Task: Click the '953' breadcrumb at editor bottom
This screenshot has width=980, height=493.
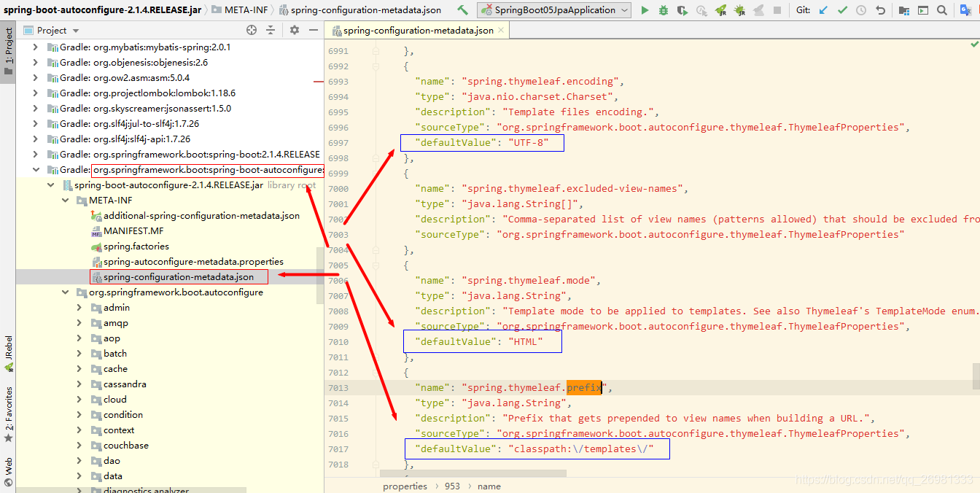Action: pos(452,486)
